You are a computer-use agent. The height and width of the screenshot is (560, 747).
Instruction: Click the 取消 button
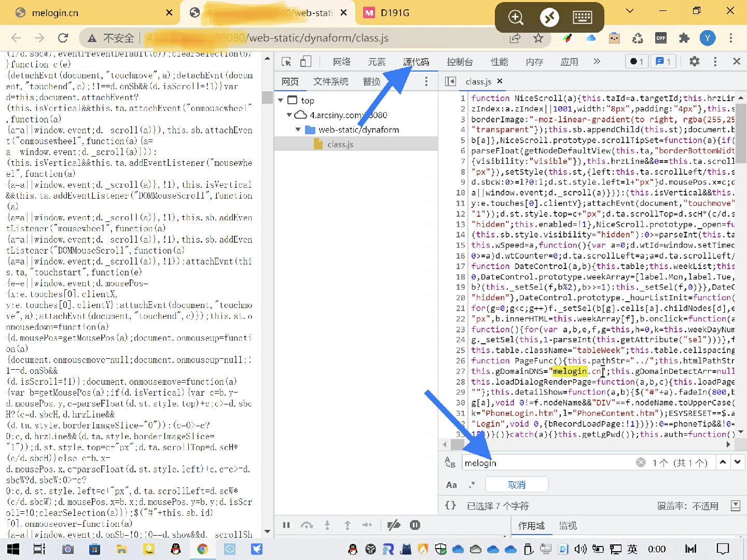[x=516, y=485]
